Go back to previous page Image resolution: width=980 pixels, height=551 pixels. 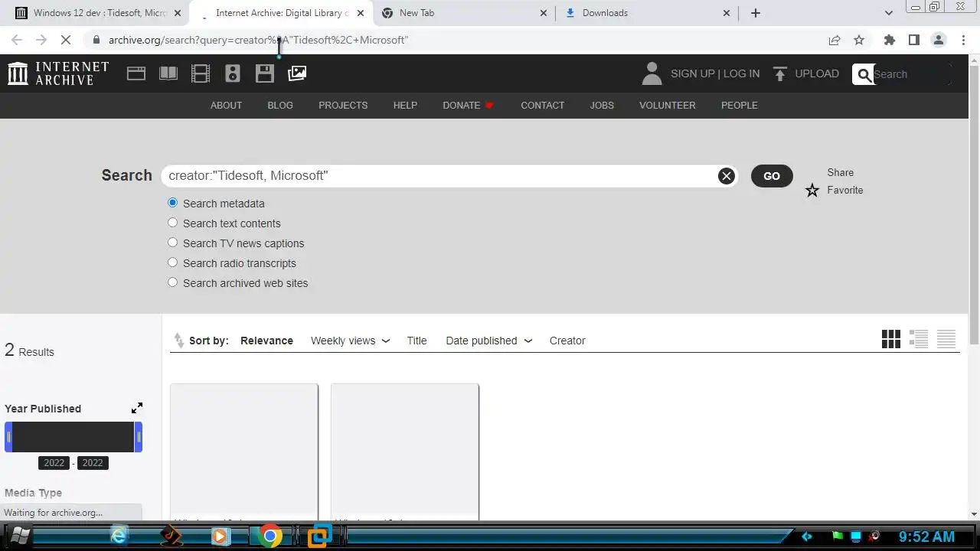[x=17, y=40]
